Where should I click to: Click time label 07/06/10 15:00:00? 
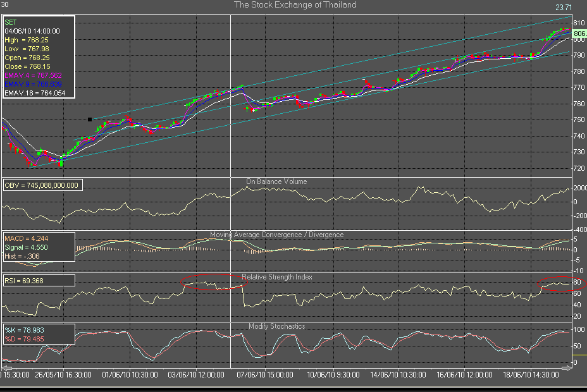click(x=264, y=374)
